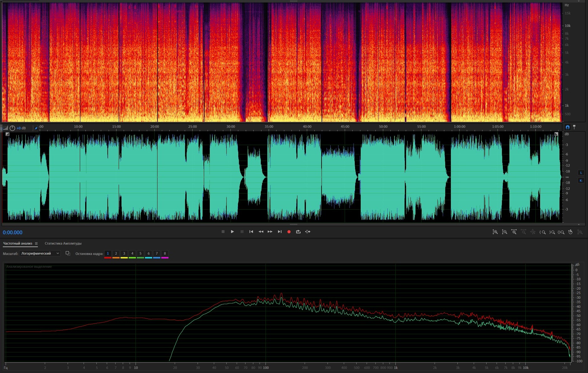Zoom to the selection in-point
This screenshot has height=373, width=588.
[543, 232]
